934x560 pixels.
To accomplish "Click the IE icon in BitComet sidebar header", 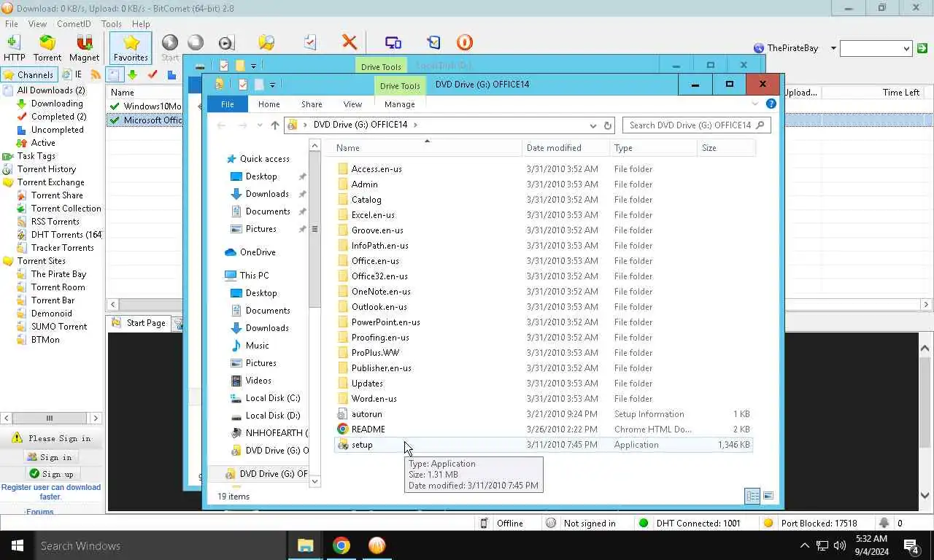I will [72, 74].
